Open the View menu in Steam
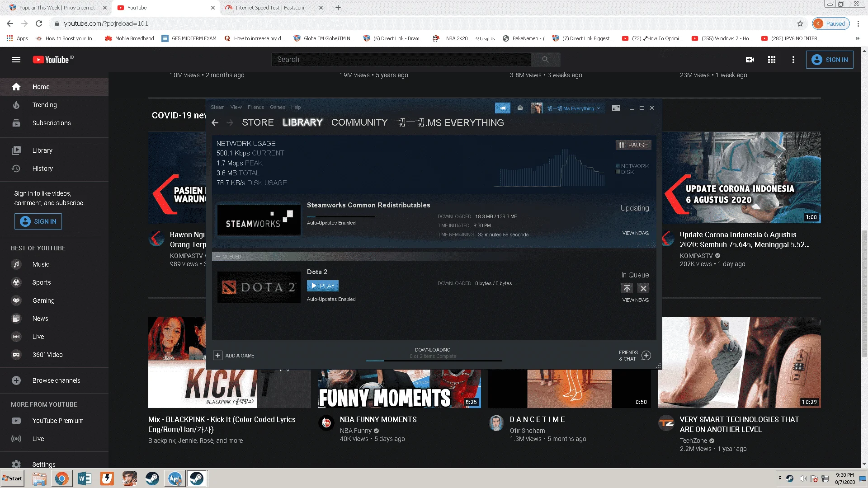This screenshot has width=868, height=488. (236, 107)
